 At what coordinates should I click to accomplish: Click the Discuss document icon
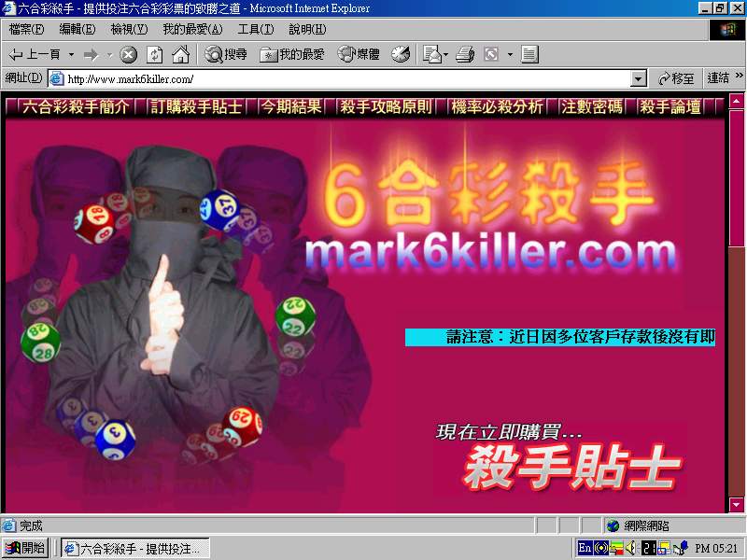point(529,55)
